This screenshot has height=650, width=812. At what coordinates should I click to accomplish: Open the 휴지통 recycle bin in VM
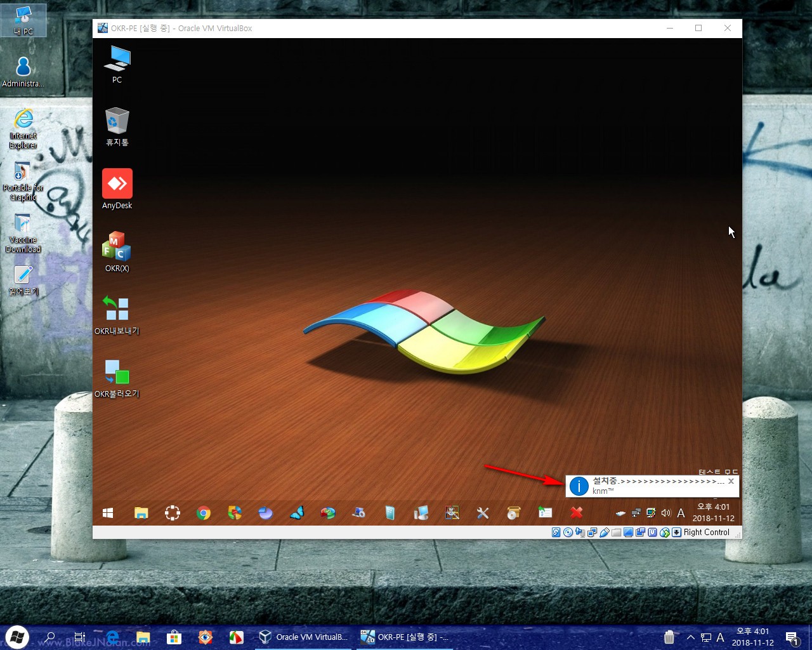click(x=117, y=127)
